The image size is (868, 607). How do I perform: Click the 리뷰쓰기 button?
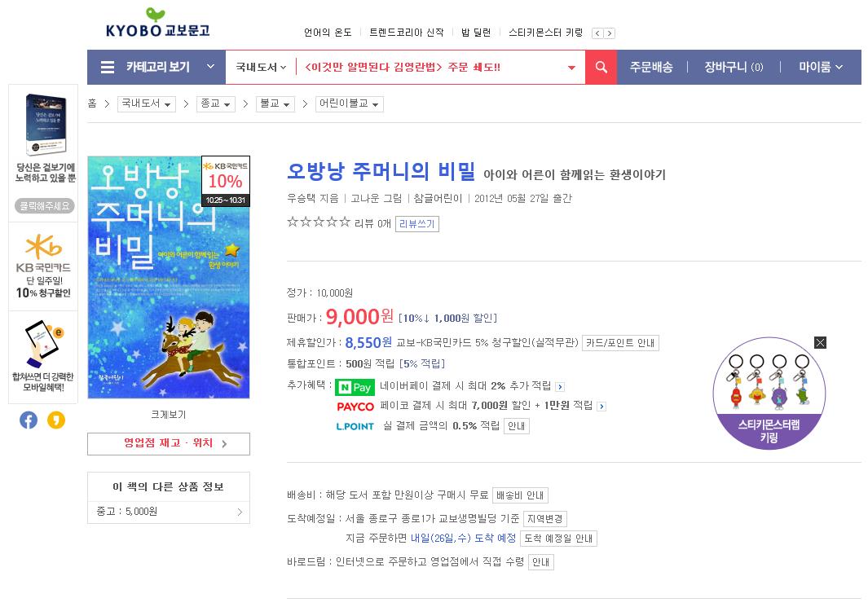[x=416, y=223]
